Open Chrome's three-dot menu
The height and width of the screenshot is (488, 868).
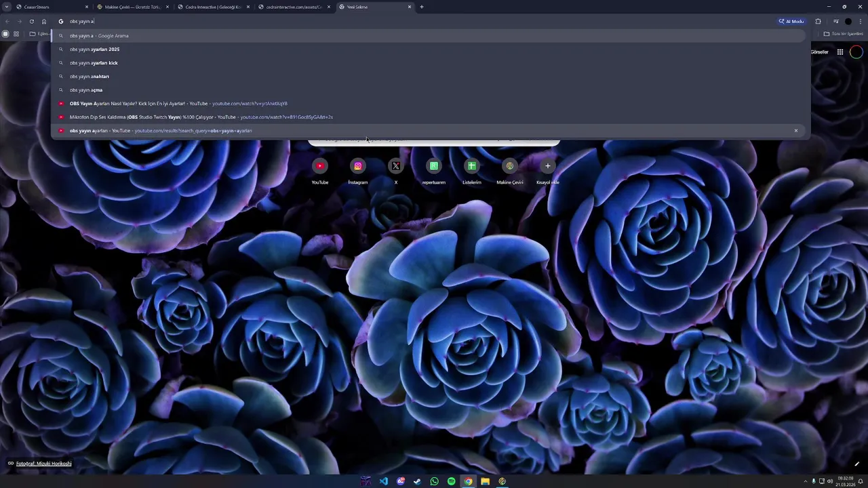[x=861, y=22]
